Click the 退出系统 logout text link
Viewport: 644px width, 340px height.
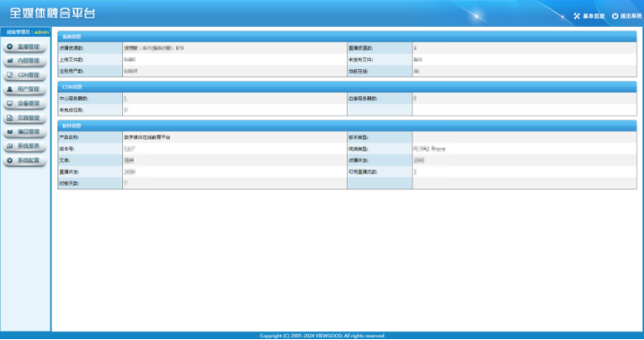click(631, 16)
